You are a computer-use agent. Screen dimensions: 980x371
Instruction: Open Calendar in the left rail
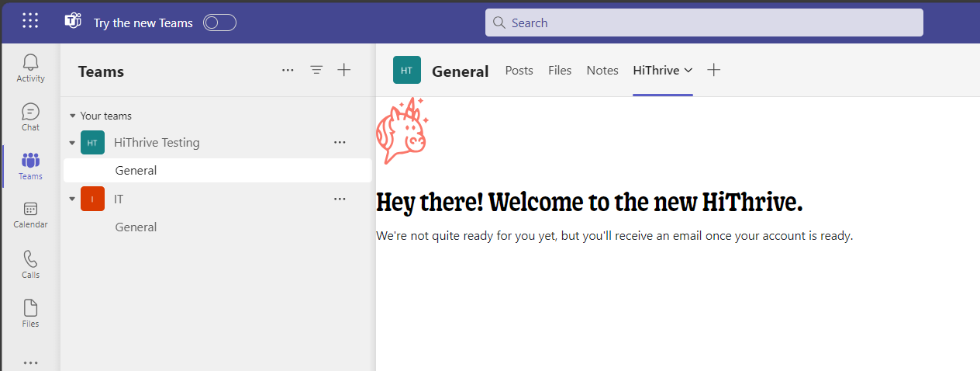click(x=30, y=215)
